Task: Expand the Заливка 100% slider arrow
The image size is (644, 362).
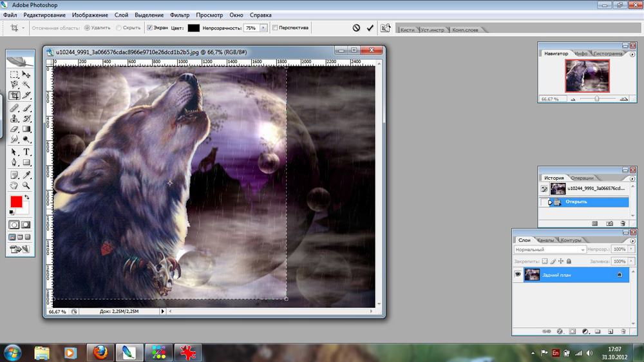Action: click(631, 262)
